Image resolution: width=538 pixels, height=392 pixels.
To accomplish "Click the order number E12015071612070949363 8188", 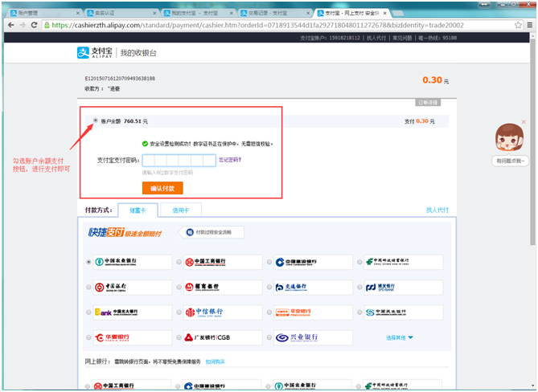I will coord(120,79).
